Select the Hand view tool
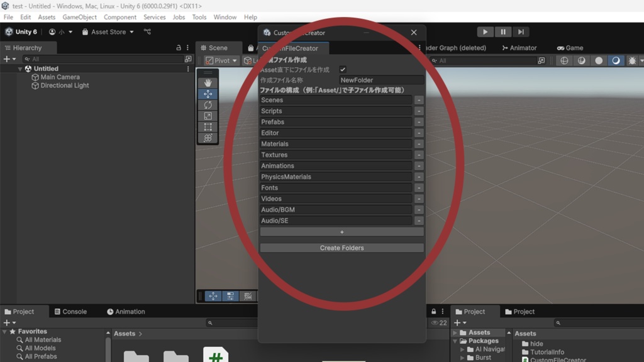 pos(208,83)
